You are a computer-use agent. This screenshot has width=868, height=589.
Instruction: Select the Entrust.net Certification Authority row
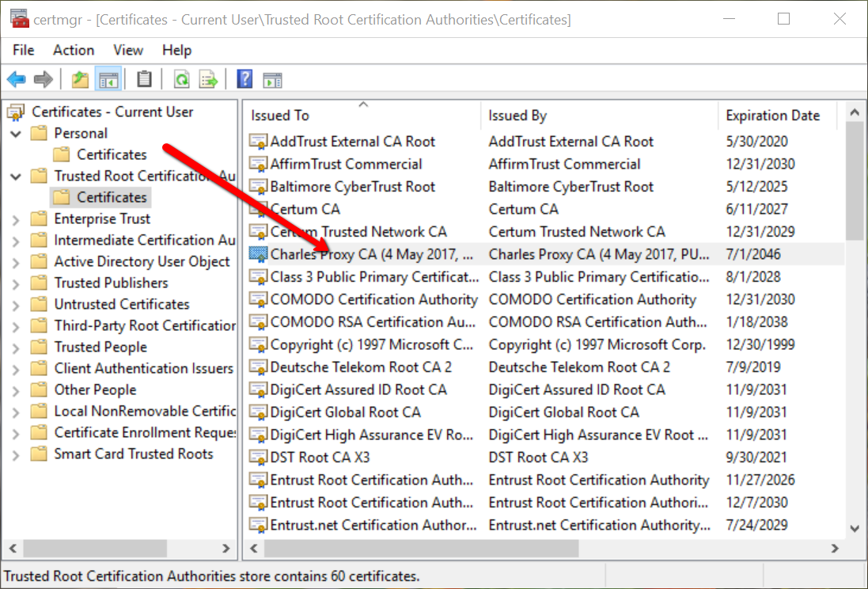pos(545,525)
